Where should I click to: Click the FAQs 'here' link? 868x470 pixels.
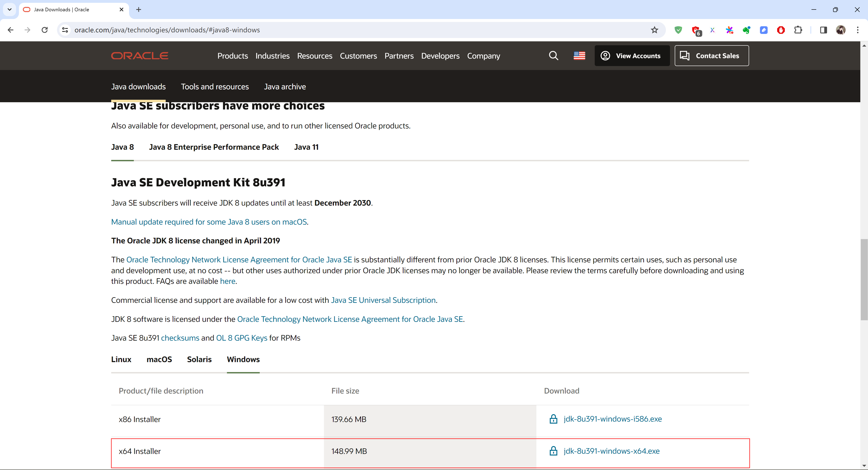[227, 281]
